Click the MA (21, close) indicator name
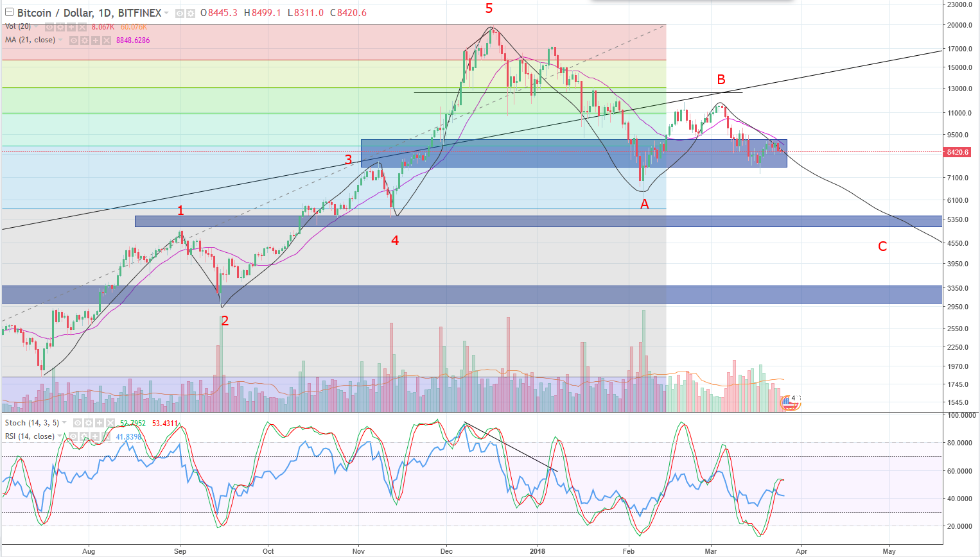 tap(30, 40)
